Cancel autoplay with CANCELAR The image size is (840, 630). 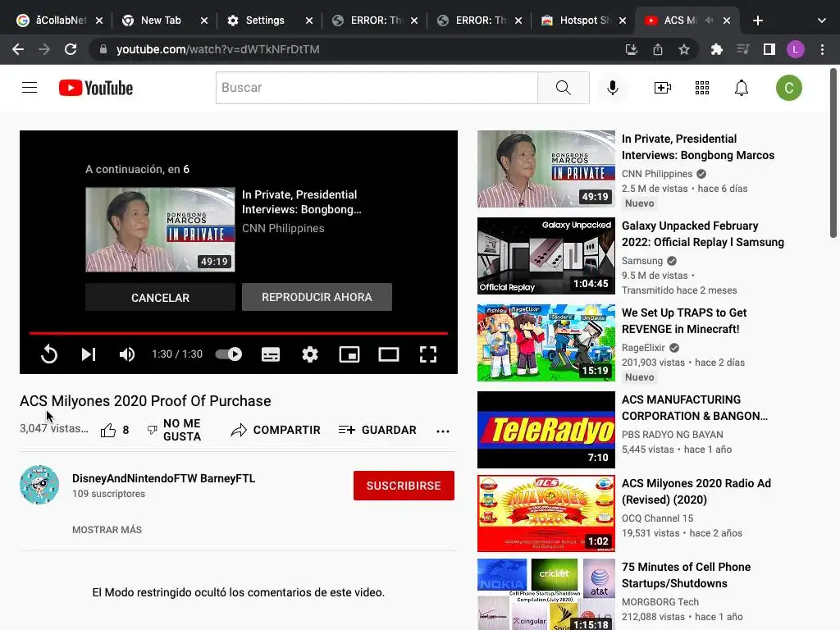point(160,297)
